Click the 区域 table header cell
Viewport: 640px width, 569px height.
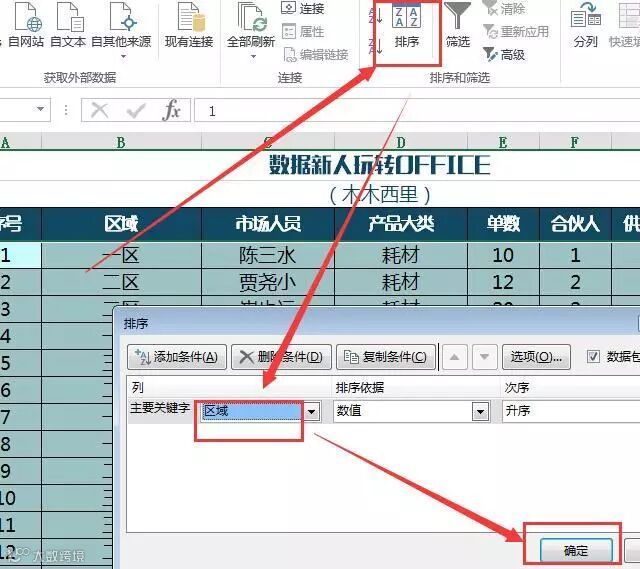click(x=121, y=224)
